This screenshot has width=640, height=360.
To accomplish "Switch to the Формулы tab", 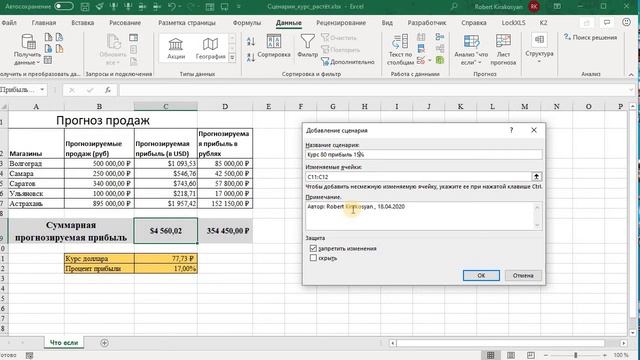I will coord(247,23).
